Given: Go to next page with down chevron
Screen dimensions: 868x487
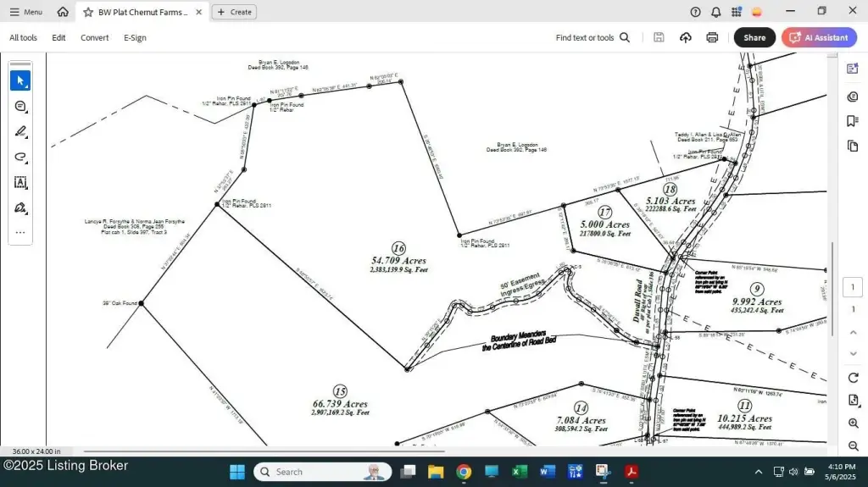Looking at the screenshot, I should click(x=853, y=355).
